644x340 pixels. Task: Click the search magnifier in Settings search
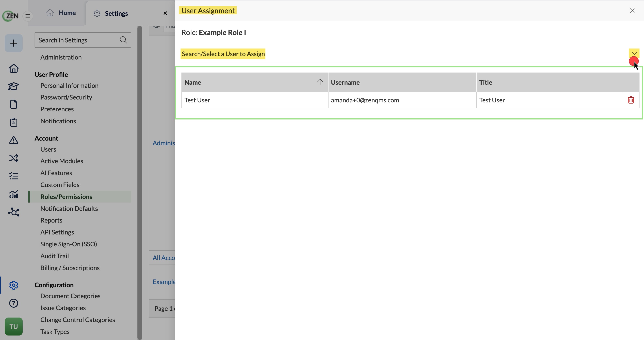pyautogui.click(x=123, y=40)
